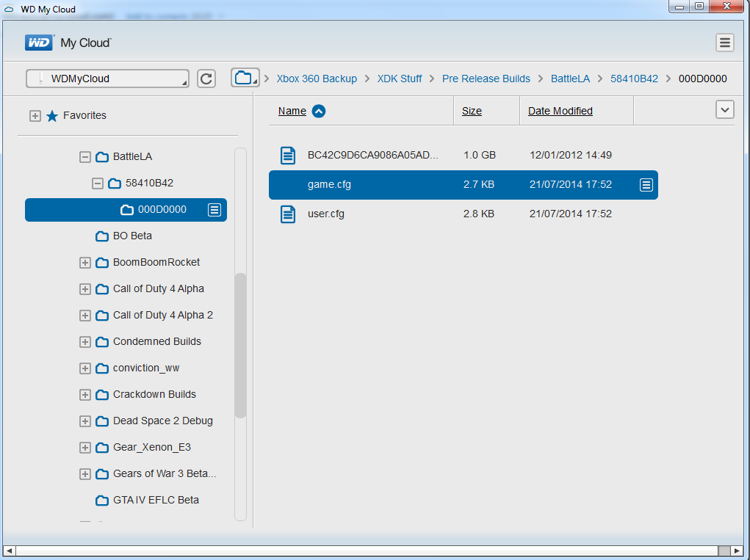Click the BO Beta folder icon
Image resolution: width=750 pixels, height=560 pixels.
(102, 236)
